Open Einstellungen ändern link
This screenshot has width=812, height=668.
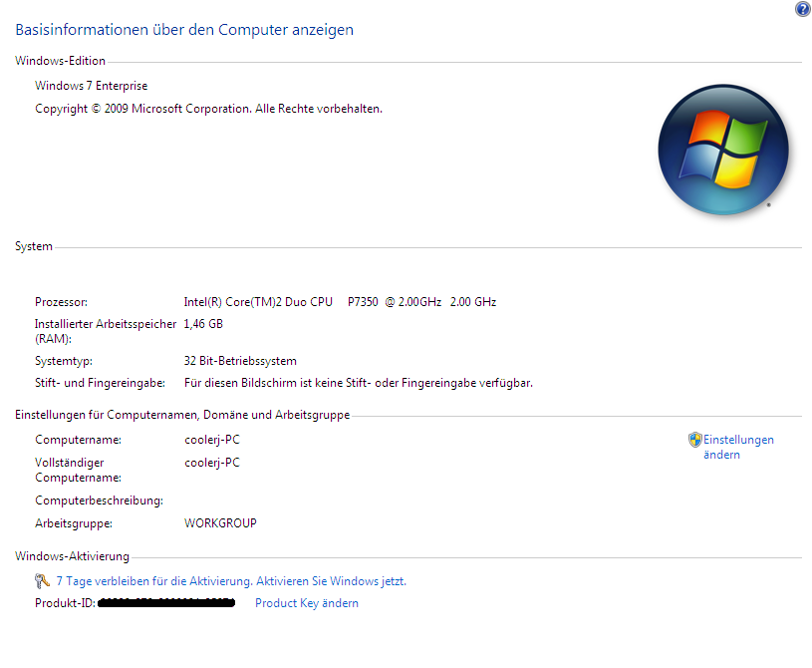(738, 447)
